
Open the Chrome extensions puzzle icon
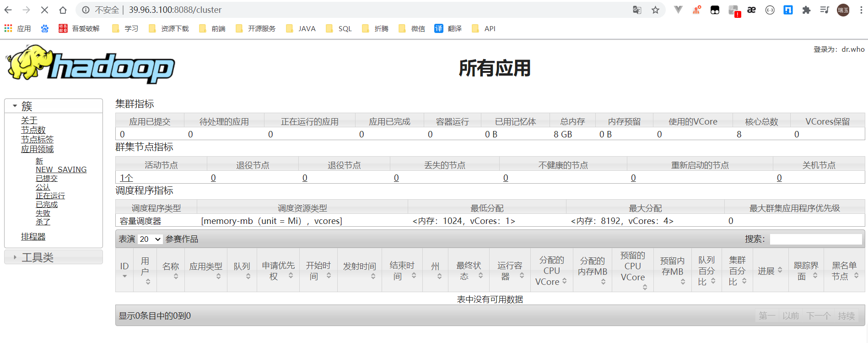(806, 10)
